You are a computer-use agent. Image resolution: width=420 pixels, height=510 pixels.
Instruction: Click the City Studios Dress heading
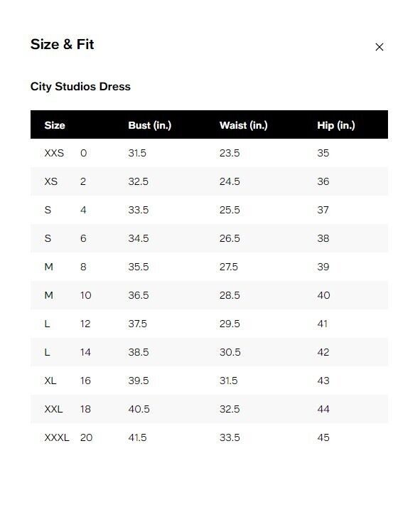(80, 87)
